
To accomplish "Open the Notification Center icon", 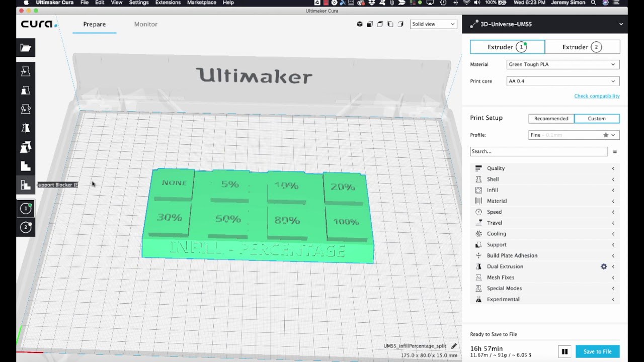I will click(x=616, y=3).
